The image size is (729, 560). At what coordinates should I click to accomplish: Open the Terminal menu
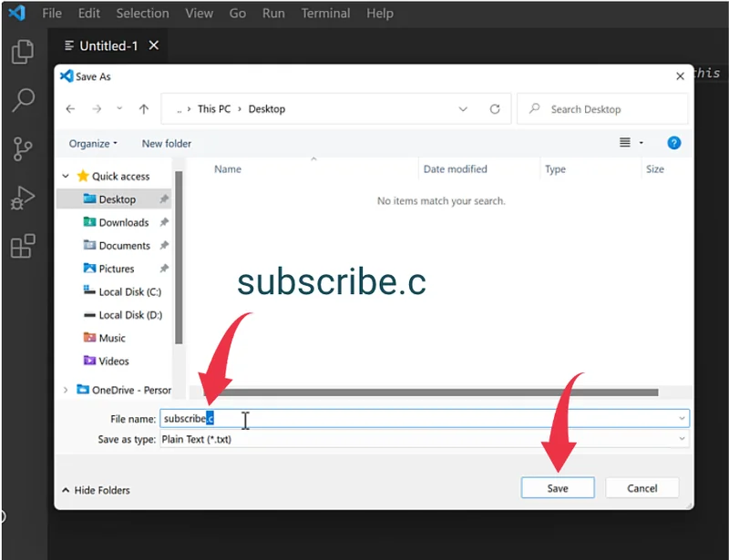[325, 14]
